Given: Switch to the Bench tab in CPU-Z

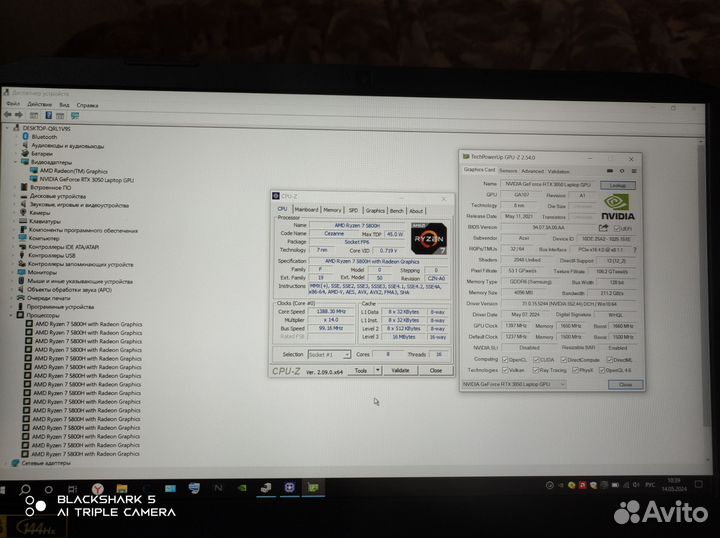Looking at the screenshot, I should 397,211.
